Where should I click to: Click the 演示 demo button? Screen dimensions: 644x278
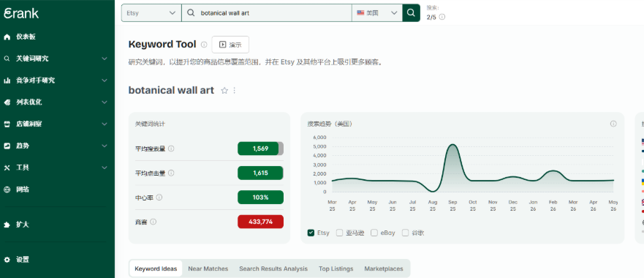tap(230, 45)
